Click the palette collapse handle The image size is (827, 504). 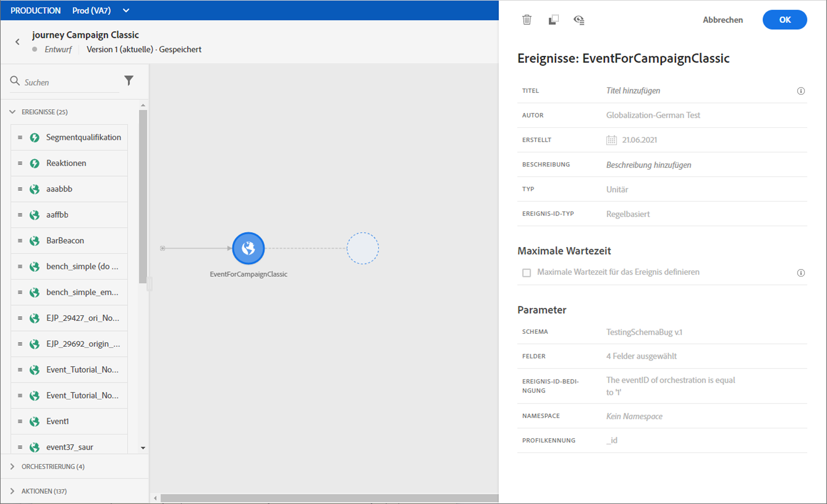pos(149,284)
